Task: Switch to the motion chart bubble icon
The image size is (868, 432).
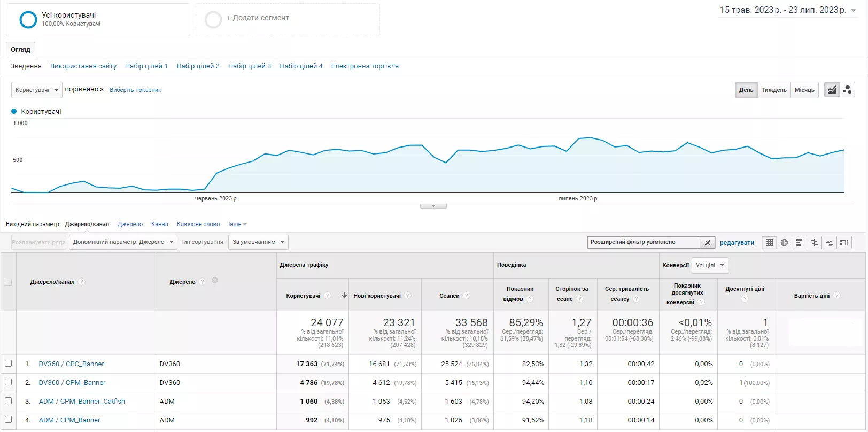Action: 847,90
